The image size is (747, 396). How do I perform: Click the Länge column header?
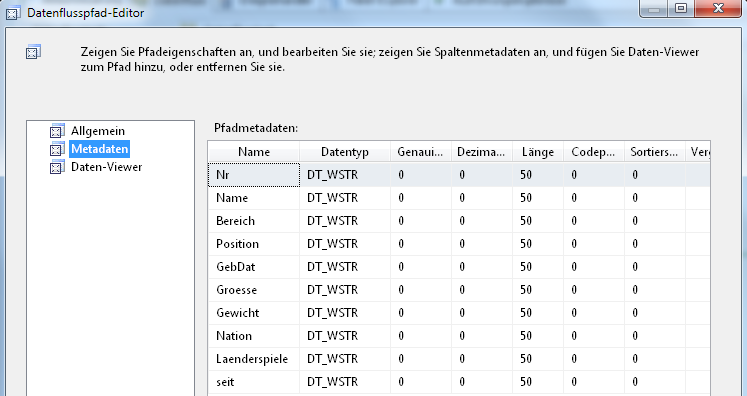coord(538,152)
